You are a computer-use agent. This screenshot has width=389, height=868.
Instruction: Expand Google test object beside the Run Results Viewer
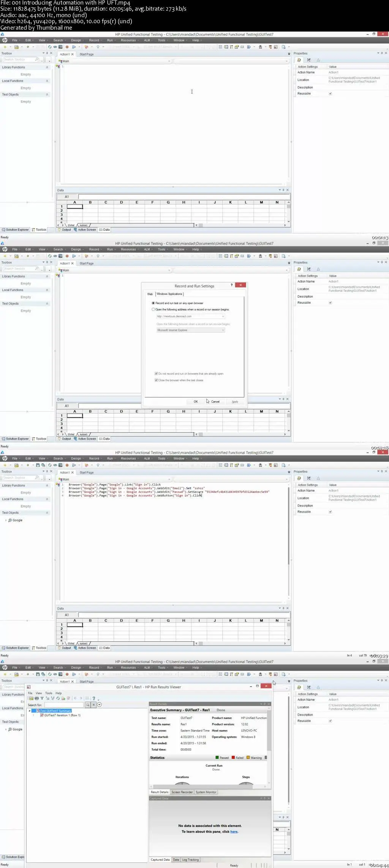point(6,729)
